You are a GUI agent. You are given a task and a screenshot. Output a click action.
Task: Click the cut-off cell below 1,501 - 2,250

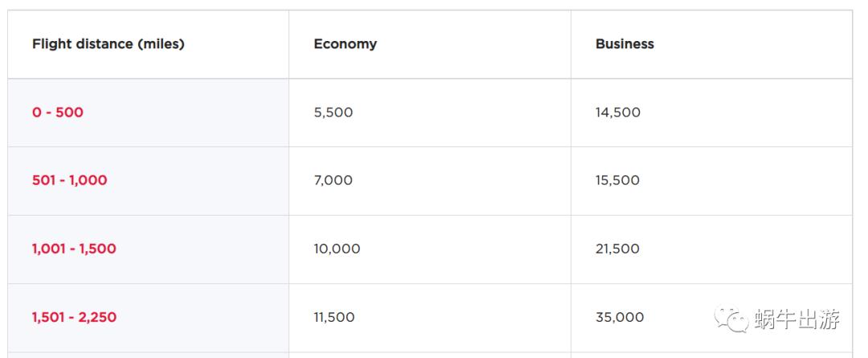[149, 355]
